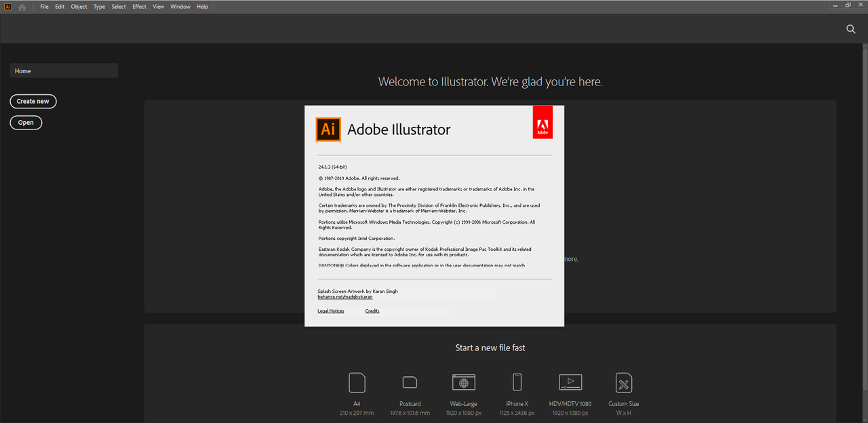
Task: Click the red Adobe logo badge
Action: [542, 122]
